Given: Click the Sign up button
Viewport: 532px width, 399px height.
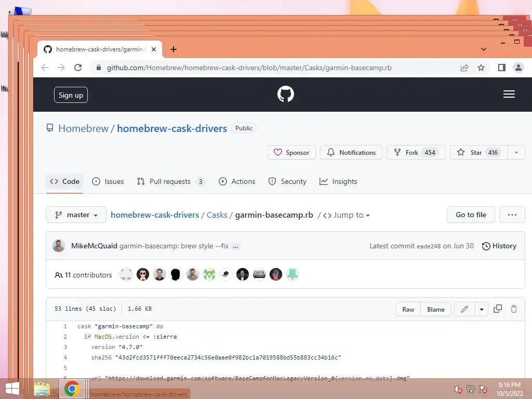Looking at the screenshot, I should click(71, 95).
